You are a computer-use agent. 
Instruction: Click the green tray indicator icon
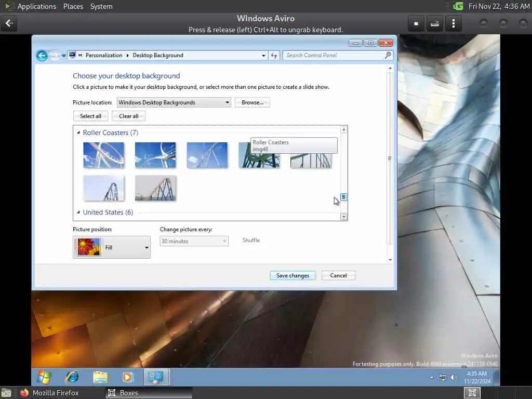458,6
